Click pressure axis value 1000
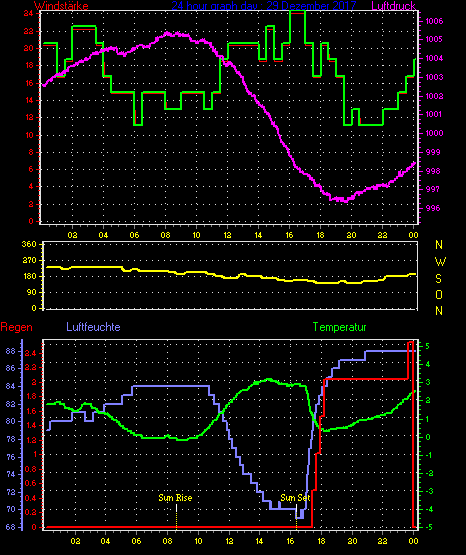The width and height of the screenshot is (466, 555). [x=434, y=133]
